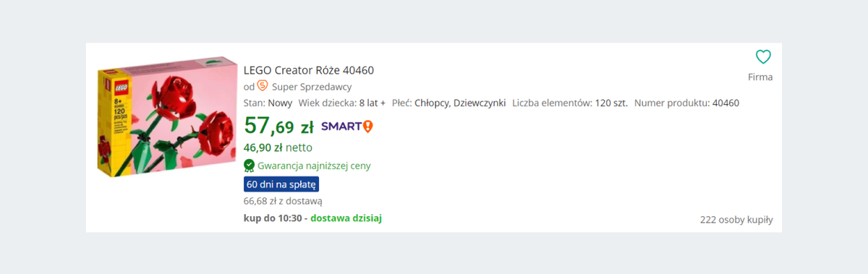This screenshot has width=868, height=274.
Task: Click the 57,69 zł price
Action: click(x=278, y=126)
